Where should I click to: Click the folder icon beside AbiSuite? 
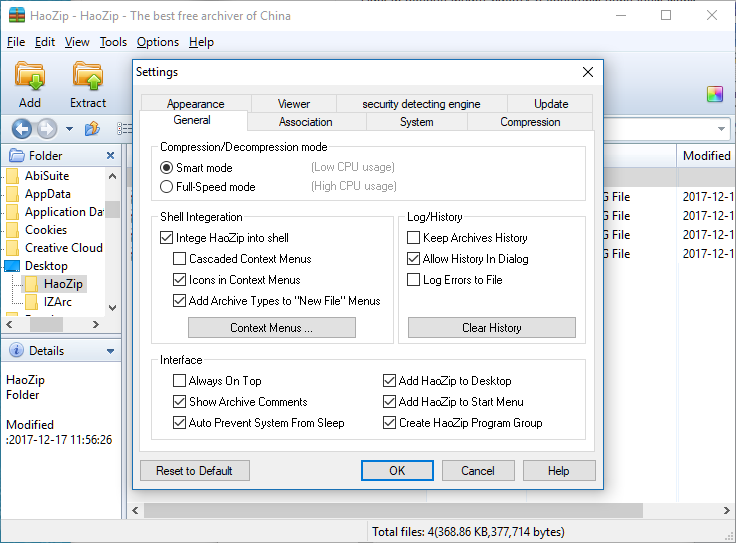13,176
